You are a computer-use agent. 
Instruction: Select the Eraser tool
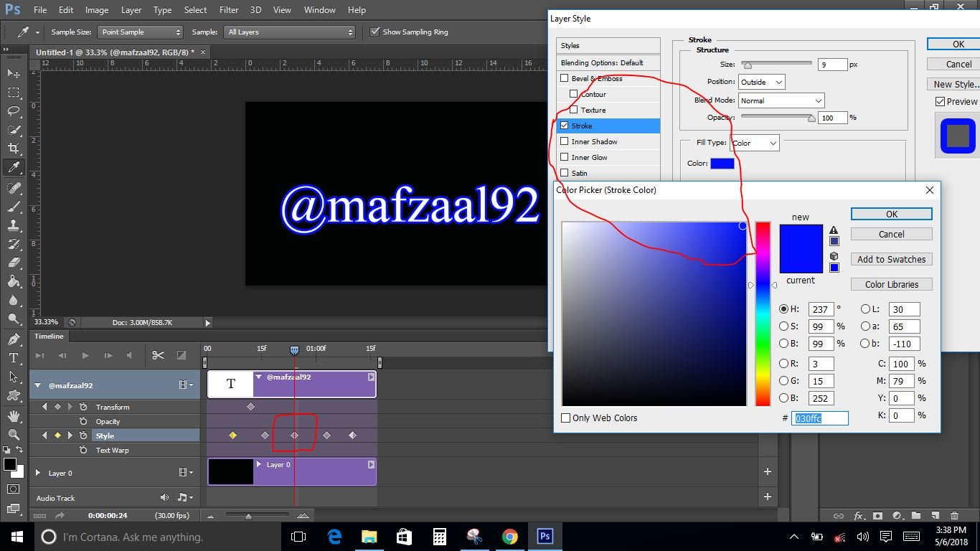(14, 263)
